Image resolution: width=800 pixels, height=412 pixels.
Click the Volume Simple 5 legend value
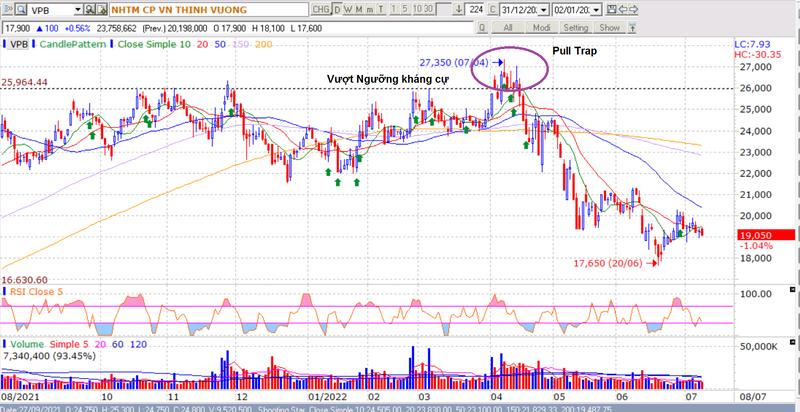70,345
